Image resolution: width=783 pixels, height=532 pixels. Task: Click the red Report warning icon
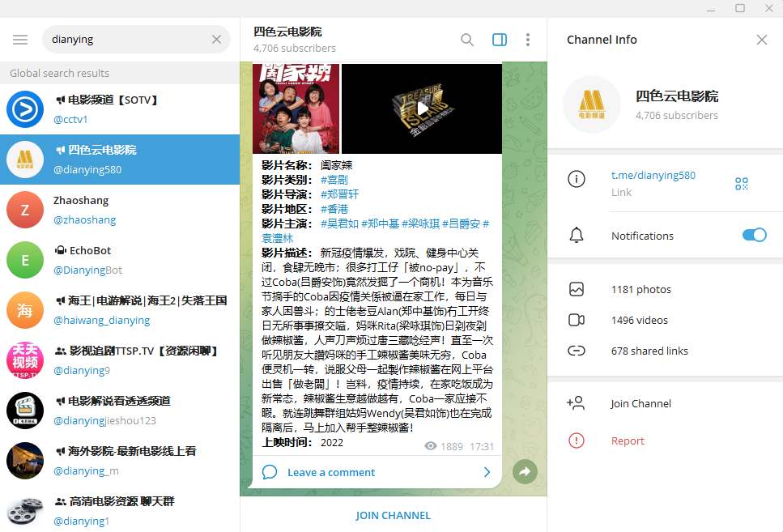[577, 440]
